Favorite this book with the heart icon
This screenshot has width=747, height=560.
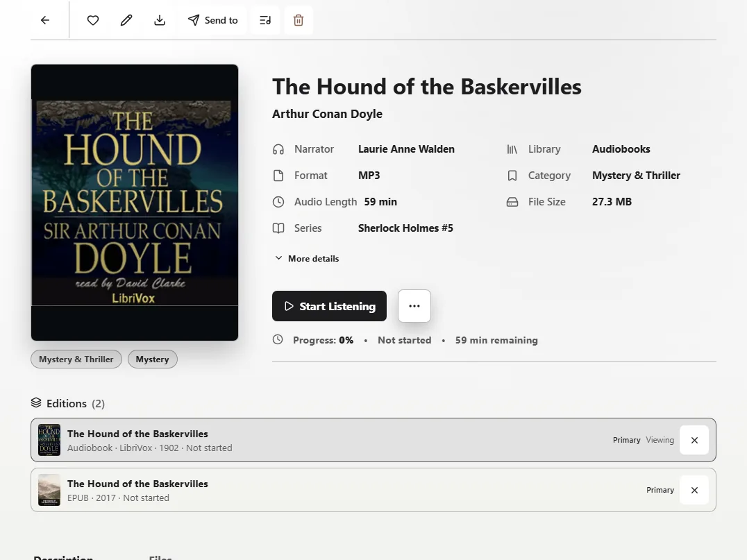[93, 20]
